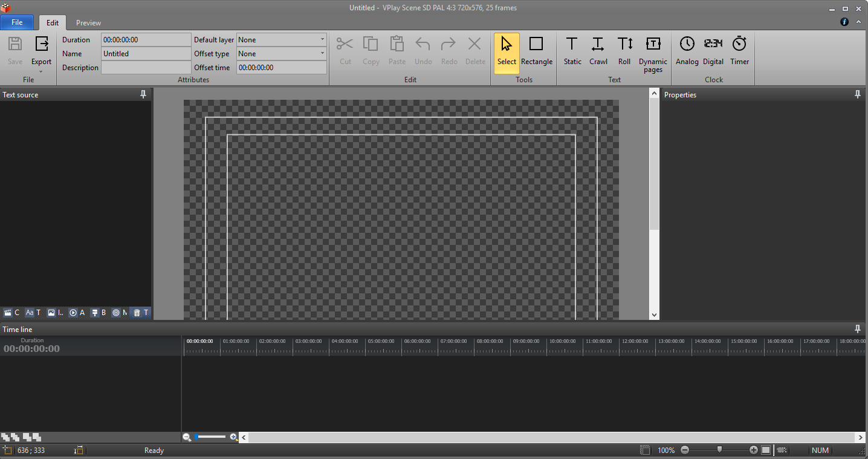This screenshot has width=868, height=459.
Task: Click the Name field showing Untitled
Action: [x=146, y=54]
